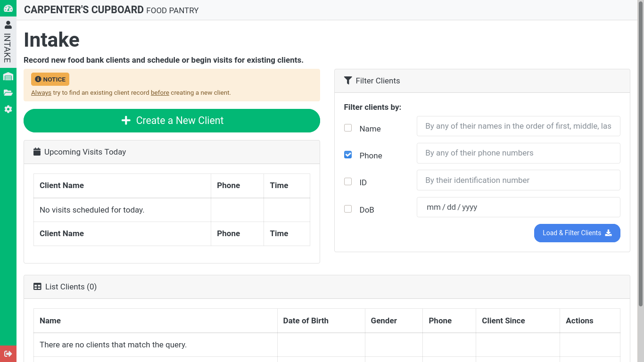644x362 pixels.
Task: Open the folder icon in sidebar
Action: pos(8,93)
